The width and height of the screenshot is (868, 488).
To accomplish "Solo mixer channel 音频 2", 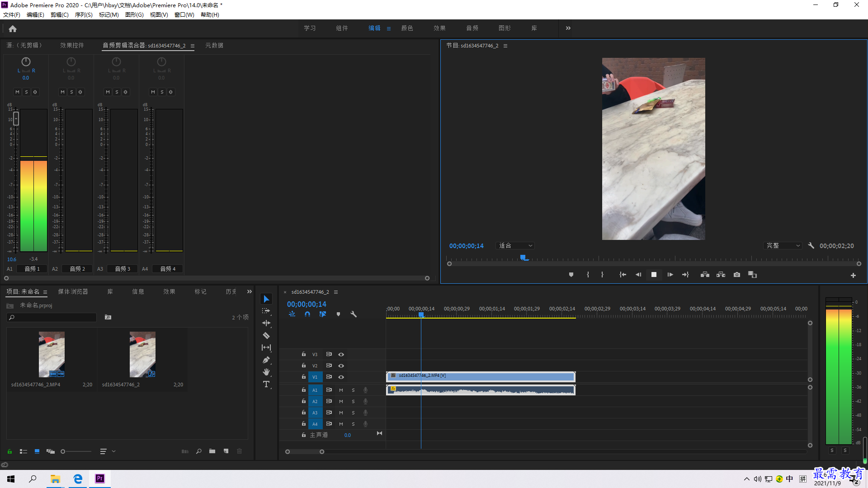I will click(x=71, y=92).
